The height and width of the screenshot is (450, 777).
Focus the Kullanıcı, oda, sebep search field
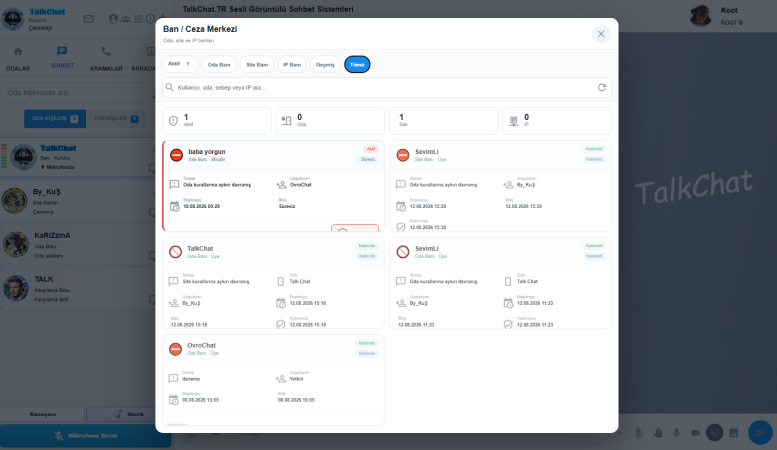tap(387, 87)
